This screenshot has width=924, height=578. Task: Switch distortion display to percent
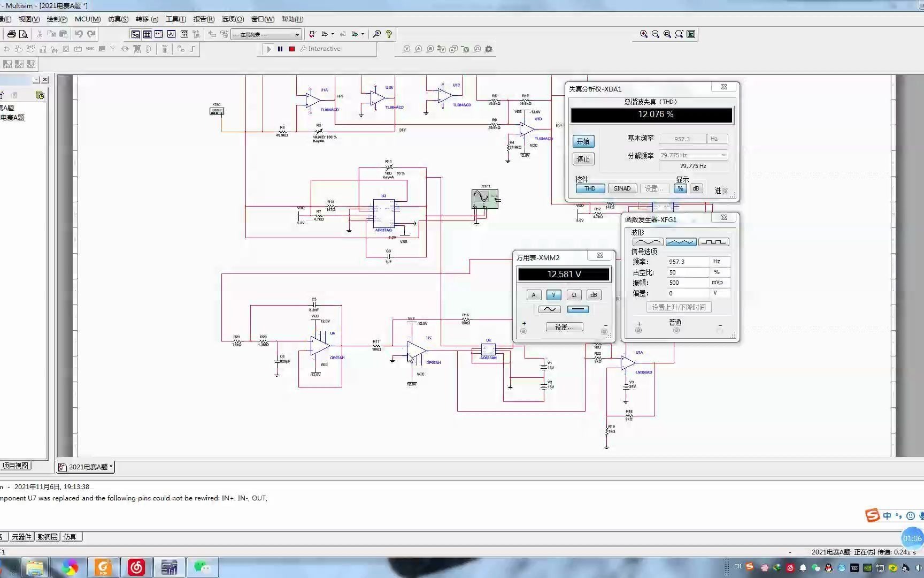click(x=680, y=188)
